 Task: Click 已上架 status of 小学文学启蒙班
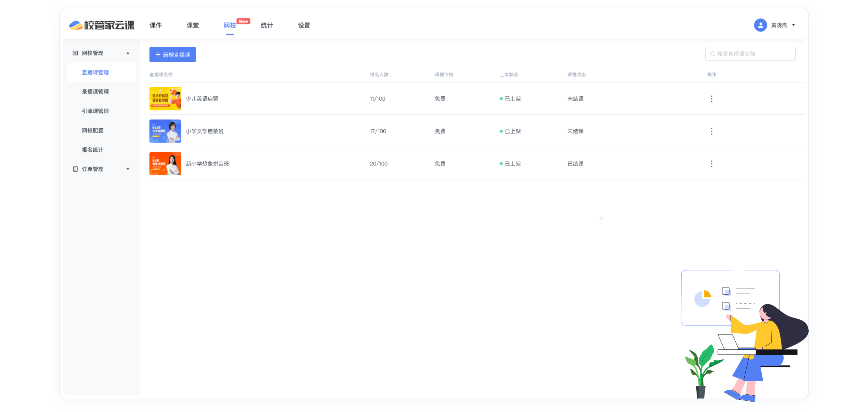coord(510,131)
